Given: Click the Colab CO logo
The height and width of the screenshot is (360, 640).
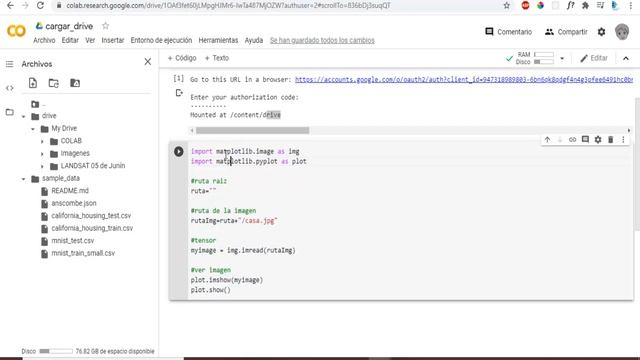Looking at the screenshot, I should pyautogui.click(x=16, y=31).
